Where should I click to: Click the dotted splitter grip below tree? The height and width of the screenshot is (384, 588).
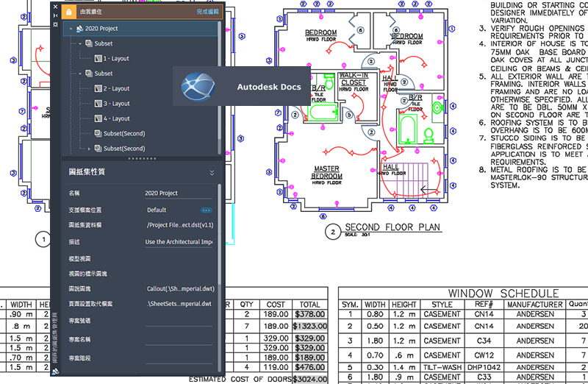[x=142, y=158]
